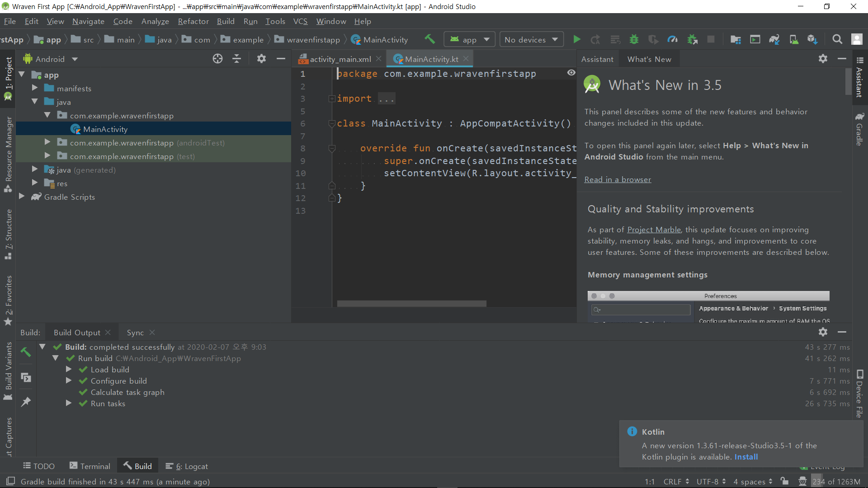Open the No devices dropdown
The height and width of the screenshot is (488, 868).
point(531,40)
